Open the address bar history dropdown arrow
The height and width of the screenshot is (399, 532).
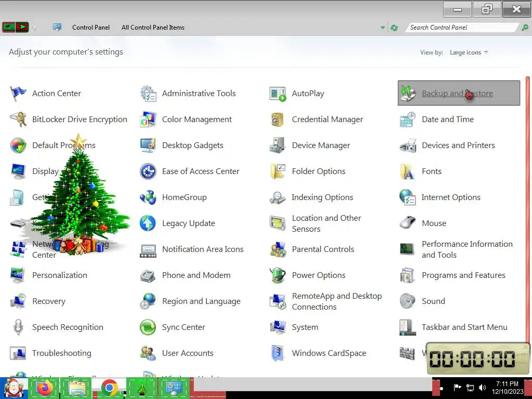(383, 28)
